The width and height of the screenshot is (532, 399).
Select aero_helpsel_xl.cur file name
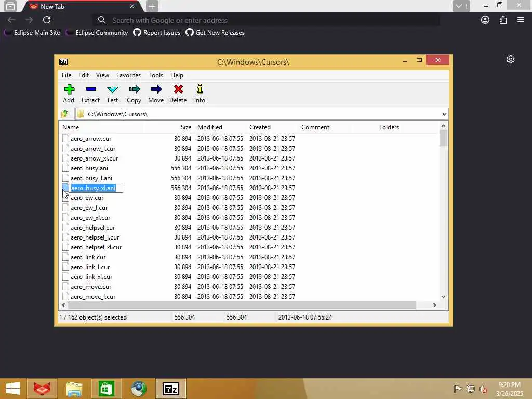point(96,247)
